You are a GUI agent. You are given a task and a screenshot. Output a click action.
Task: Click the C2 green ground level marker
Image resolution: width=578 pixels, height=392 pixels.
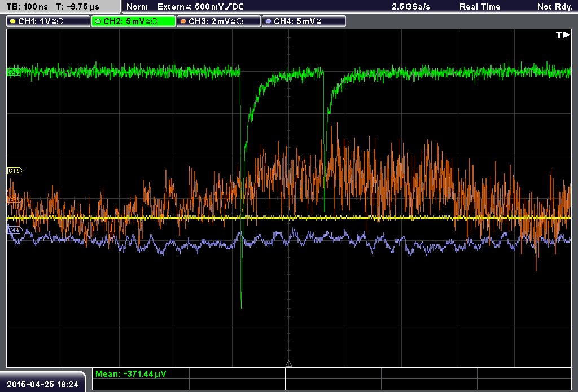click(x=14, y=72)
